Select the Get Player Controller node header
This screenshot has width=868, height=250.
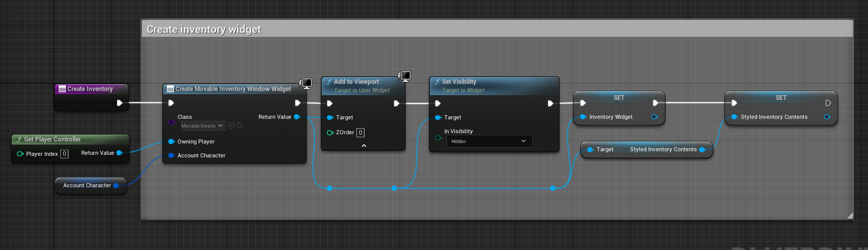[x=70, y=139]
